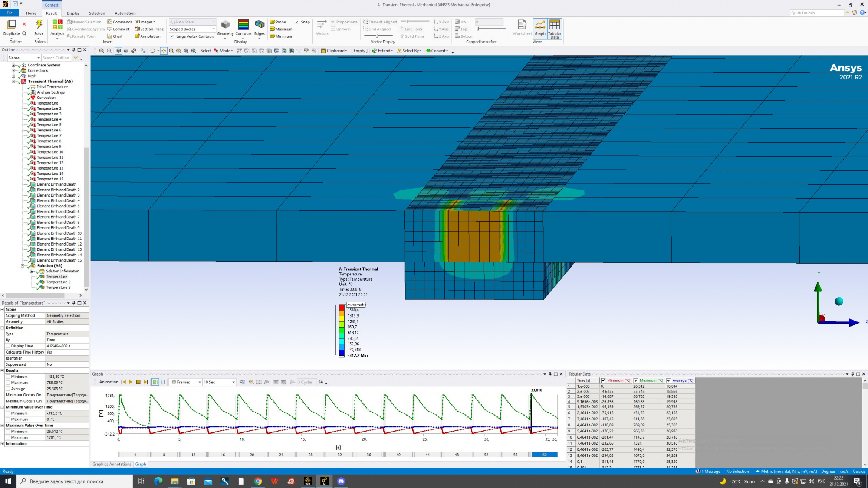The width and height of the screenshot is (868, 488).
Task: Switch to the Display ribbon tab
Action: click(x=73, y=13)
